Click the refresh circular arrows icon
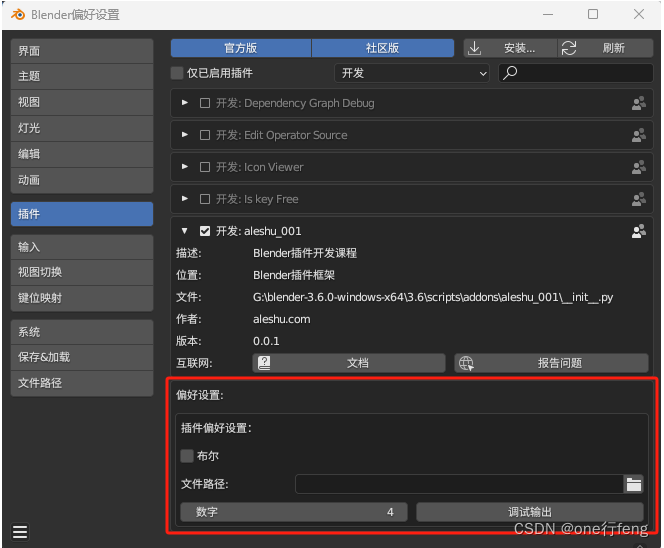The width and height of the screenshot is (664, 548). point(569,48)
